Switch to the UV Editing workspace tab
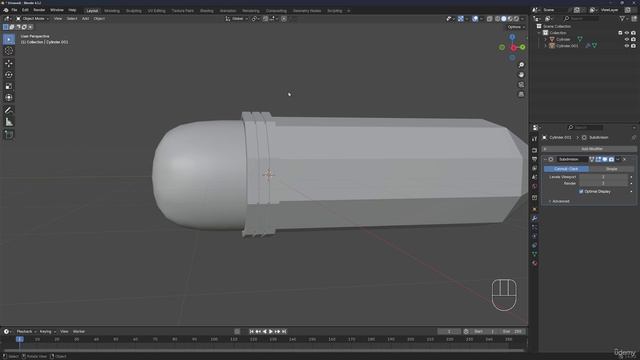Screen dimensions: 640x360 tap(157, 11)
